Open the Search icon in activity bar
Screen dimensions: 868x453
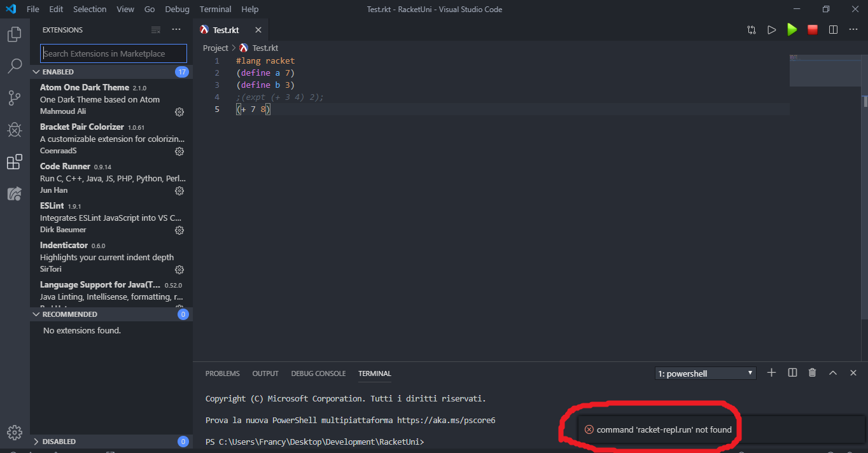coord(14,66)
